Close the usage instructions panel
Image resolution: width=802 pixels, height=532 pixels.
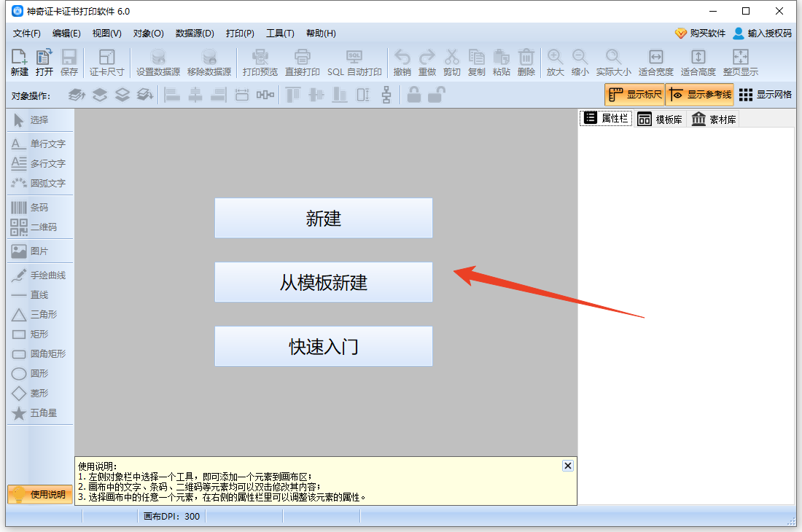click(567, 465)
